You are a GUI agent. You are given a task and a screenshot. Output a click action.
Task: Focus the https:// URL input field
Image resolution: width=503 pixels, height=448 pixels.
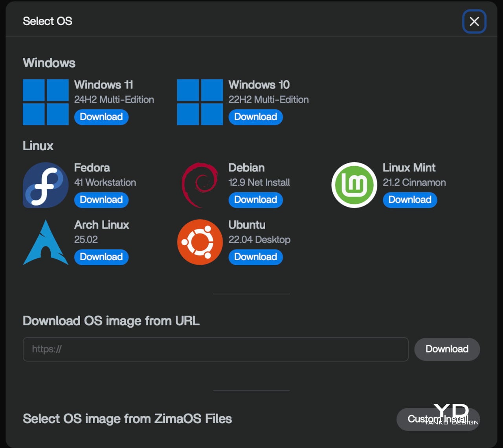tap(215, 349)
